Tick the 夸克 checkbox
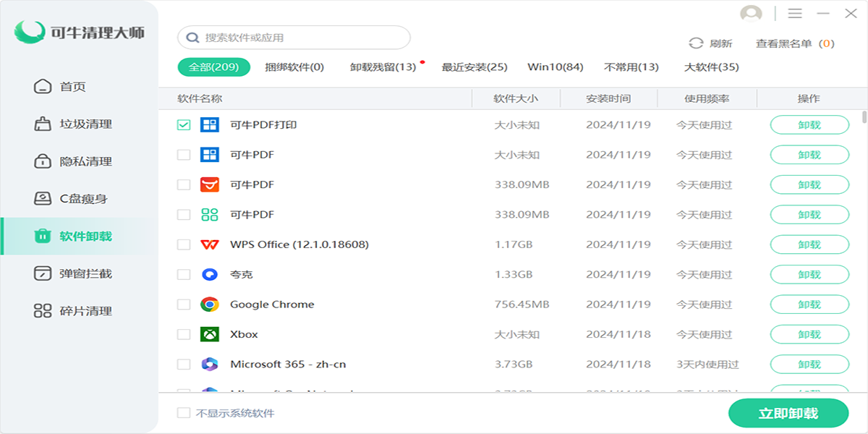This screenshot has height=434, width=868. pyautogui.click(x=184, y=274)
